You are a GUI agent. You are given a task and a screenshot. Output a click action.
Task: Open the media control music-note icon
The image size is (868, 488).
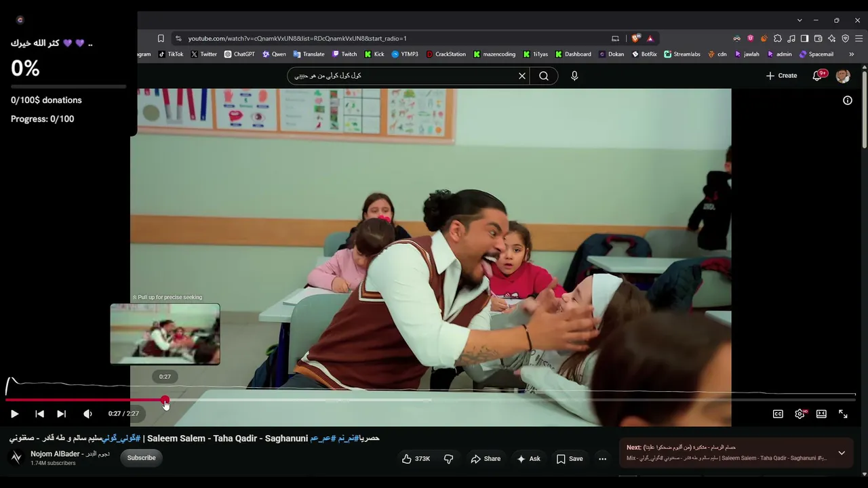click(791, 39)
